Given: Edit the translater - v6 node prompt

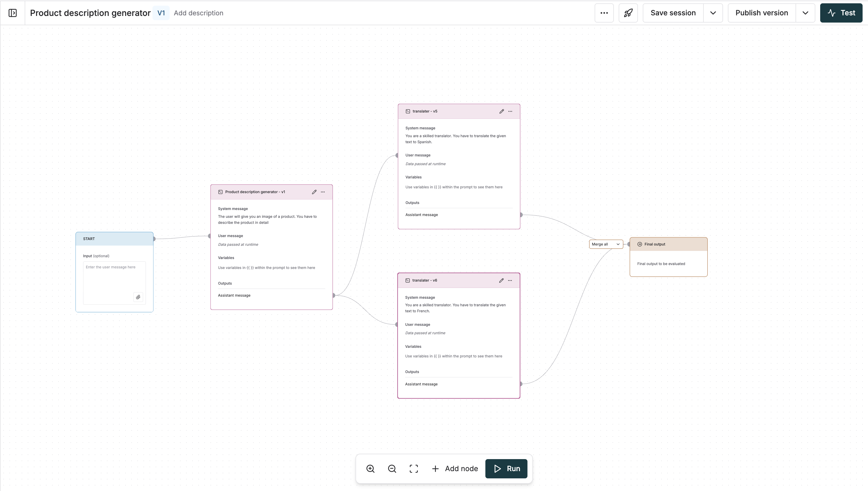Looking at the screenshot, I should [501, 280].
